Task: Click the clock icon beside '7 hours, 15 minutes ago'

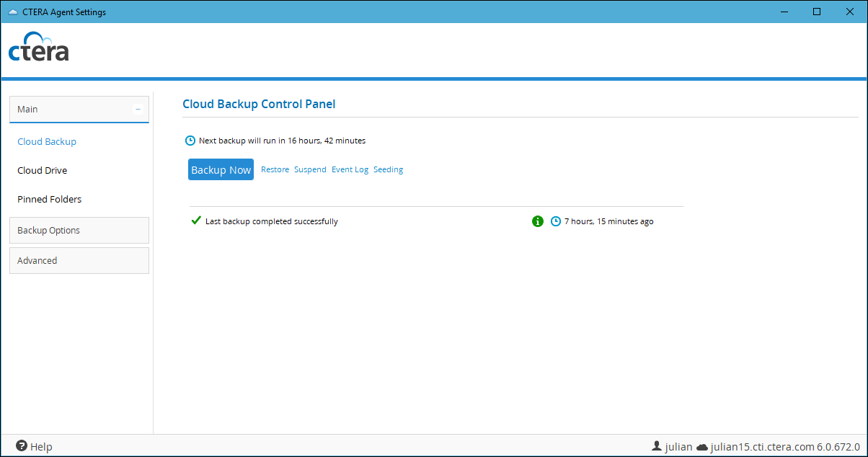Action: coord(556,221)
